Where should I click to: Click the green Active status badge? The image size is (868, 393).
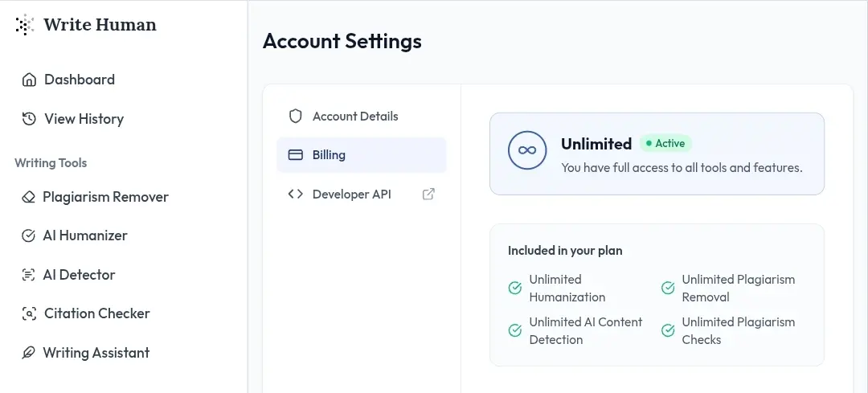coord(666,143)
